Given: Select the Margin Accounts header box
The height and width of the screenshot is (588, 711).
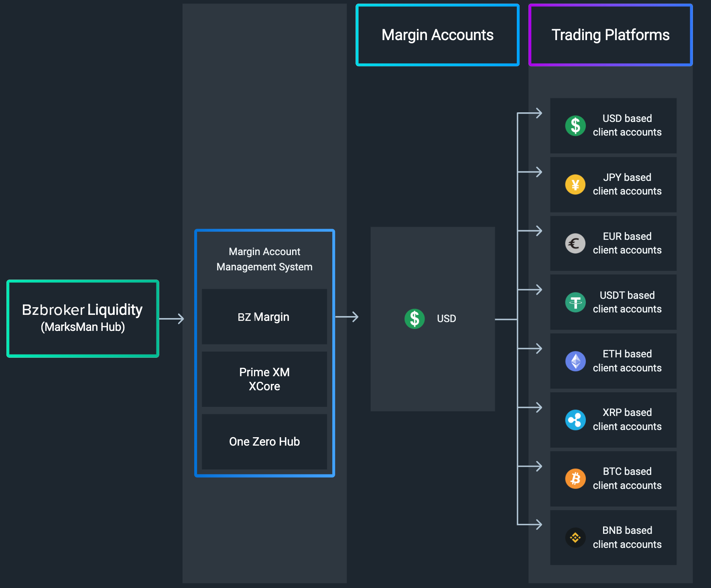Looking at the screenshot, I should coord(437,35).
